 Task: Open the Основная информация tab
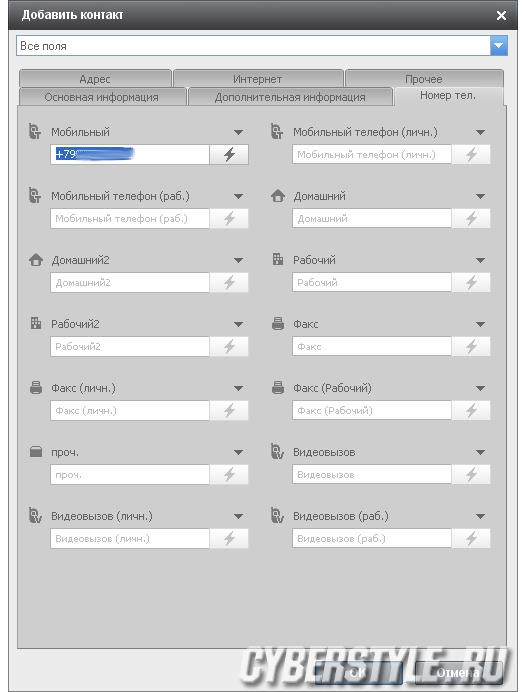[101, 97]
